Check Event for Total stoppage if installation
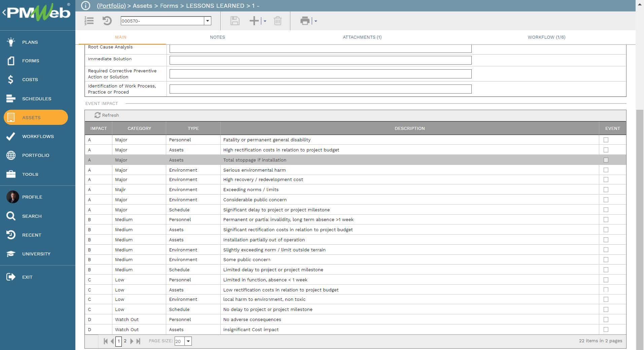The image size is (644, 350). (x=606, y=160)
